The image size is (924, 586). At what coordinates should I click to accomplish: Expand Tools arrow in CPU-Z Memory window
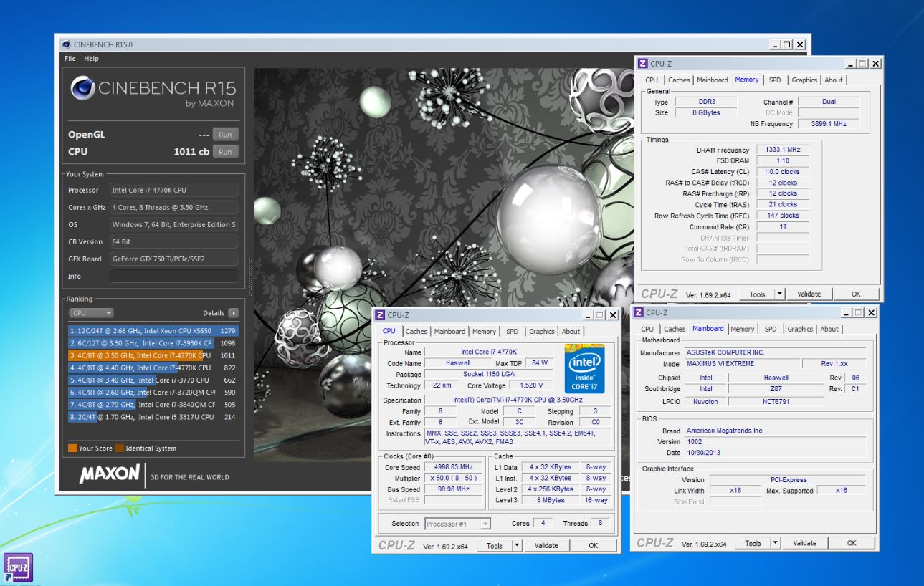(x=780, y=294)
